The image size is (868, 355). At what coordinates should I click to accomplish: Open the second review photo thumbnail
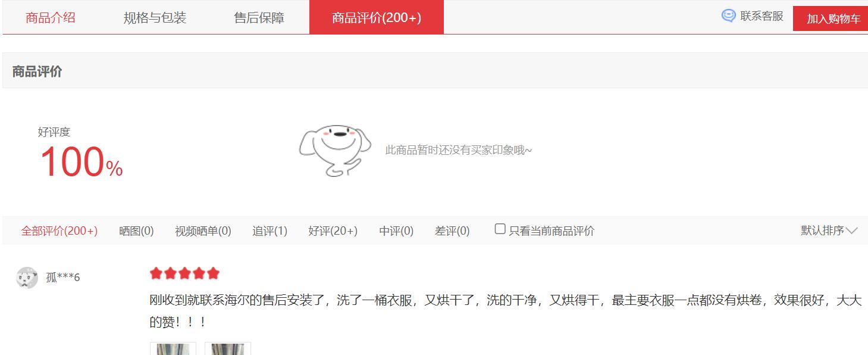click(228, 348)
